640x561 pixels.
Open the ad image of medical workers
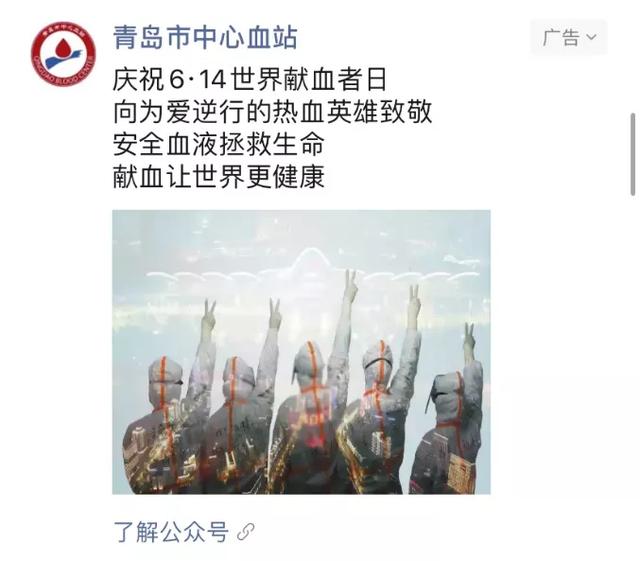coord(301,352)
